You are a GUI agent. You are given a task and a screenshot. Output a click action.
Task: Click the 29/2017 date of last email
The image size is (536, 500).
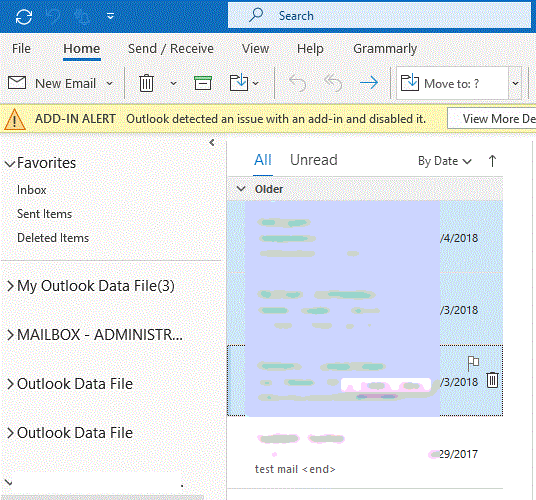pos(458,454)
